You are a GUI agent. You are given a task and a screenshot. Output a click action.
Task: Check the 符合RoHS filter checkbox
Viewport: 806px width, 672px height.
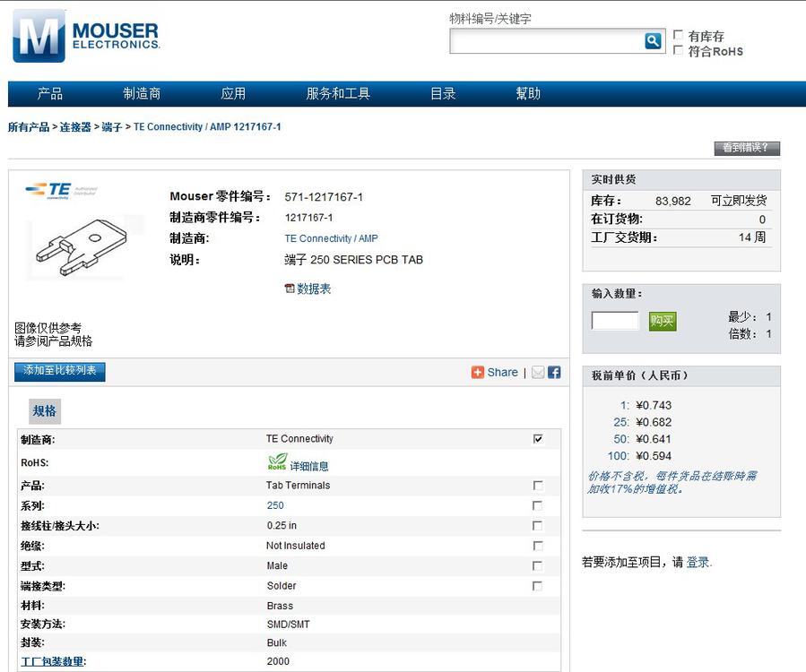pyautogui.click(x=679, y=51)
